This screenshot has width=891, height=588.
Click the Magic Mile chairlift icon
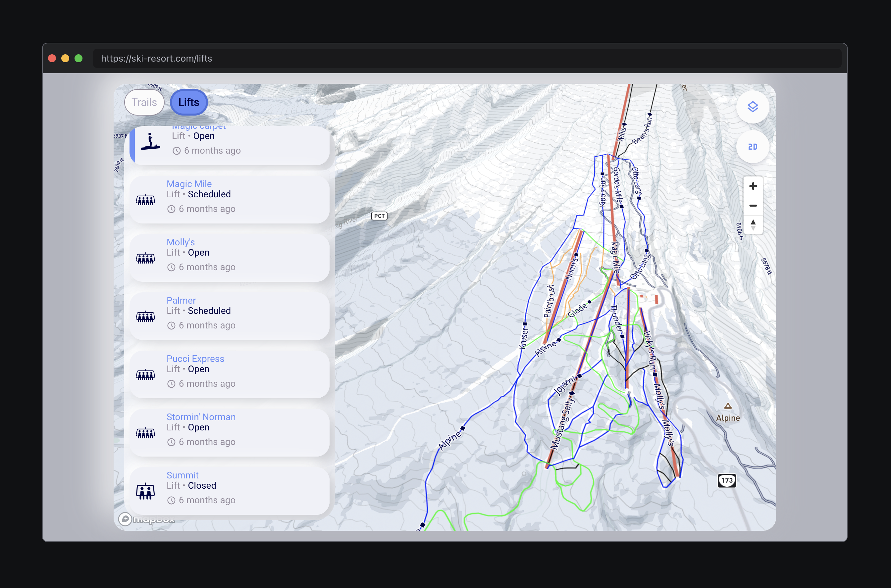pyautogui.click(x=145, y=200)
